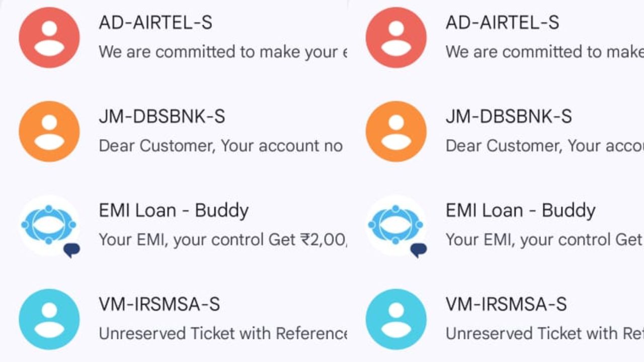Tap the red AD-AIRTEL-S avatar in right list
The width and height of the screenshot is (644, 362).
coord(396,38)
